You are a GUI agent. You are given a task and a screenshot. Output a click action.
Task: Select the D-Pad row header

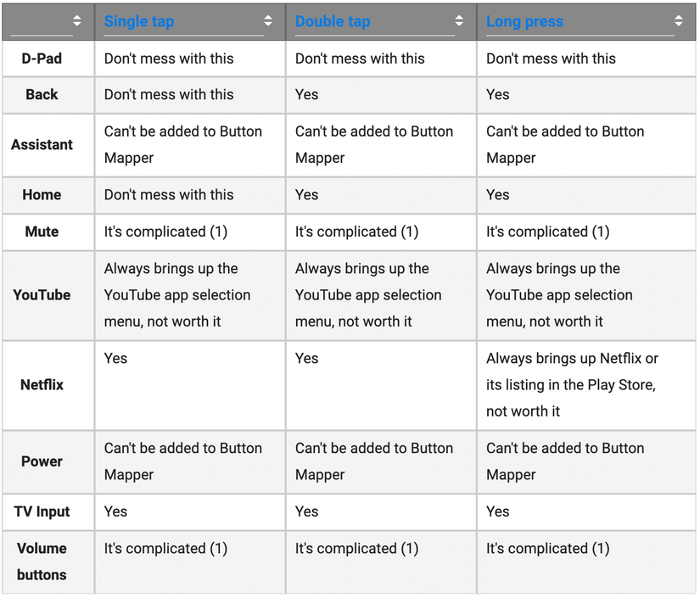42,59
